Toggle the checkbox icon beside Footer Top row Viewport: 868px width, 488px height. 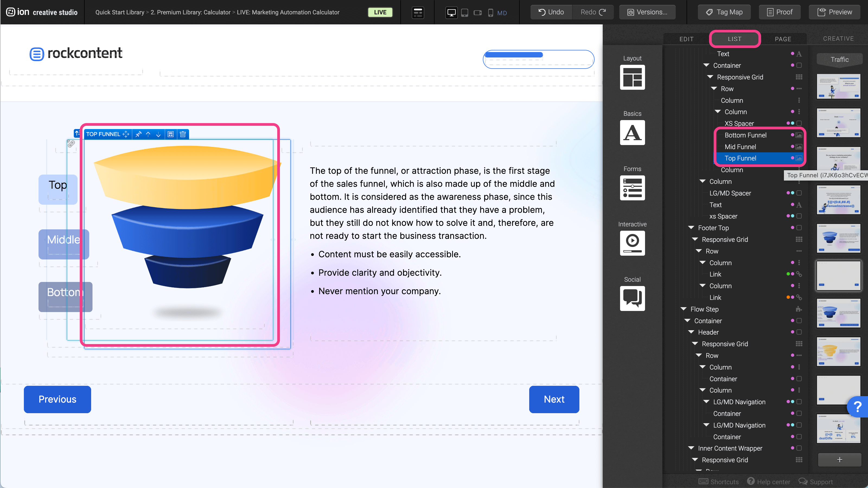799,228
